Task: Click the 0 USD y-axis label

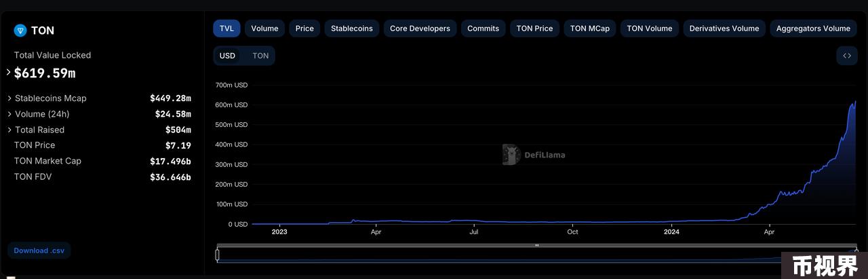Action: tap(238, 225)
